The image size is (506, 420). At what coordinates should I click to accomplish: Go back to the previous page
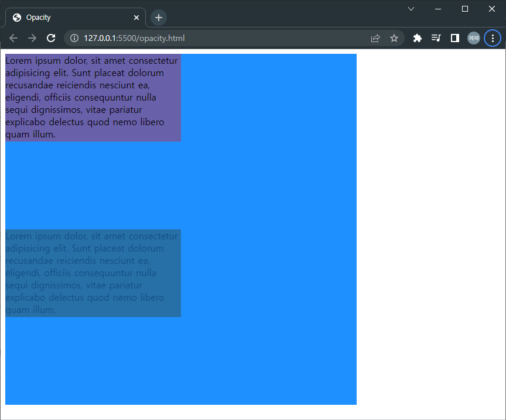click(x=13, y=38)
